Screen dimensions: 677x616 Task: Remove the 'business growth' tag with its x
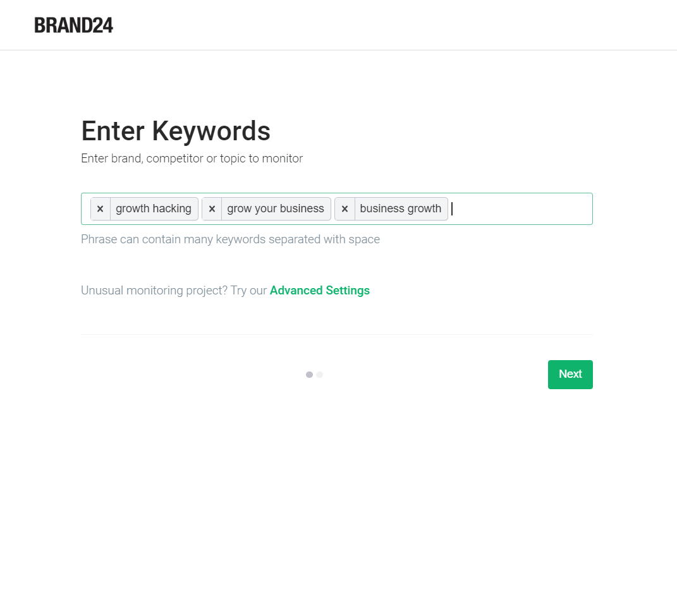(x=345, y=209)
